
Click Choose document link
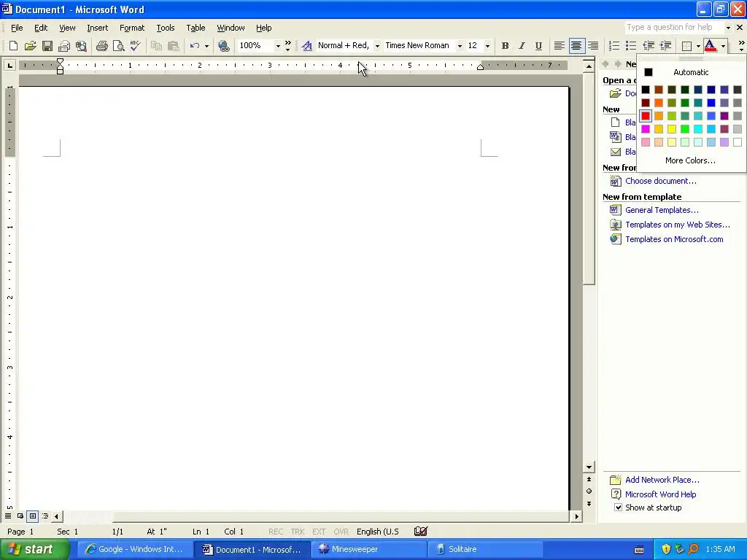[x=661, y=181]
